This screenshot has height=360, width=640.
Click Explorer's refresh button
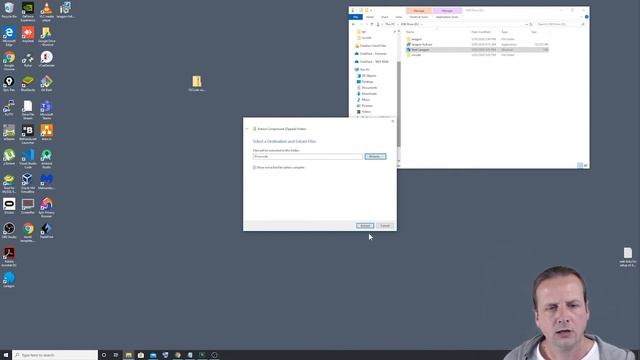click(x=531, y=24)
